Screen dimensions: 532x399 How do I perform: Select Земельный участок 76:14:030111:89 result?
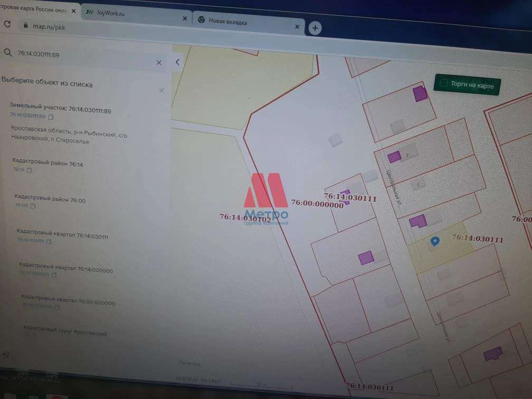(60, 109)
